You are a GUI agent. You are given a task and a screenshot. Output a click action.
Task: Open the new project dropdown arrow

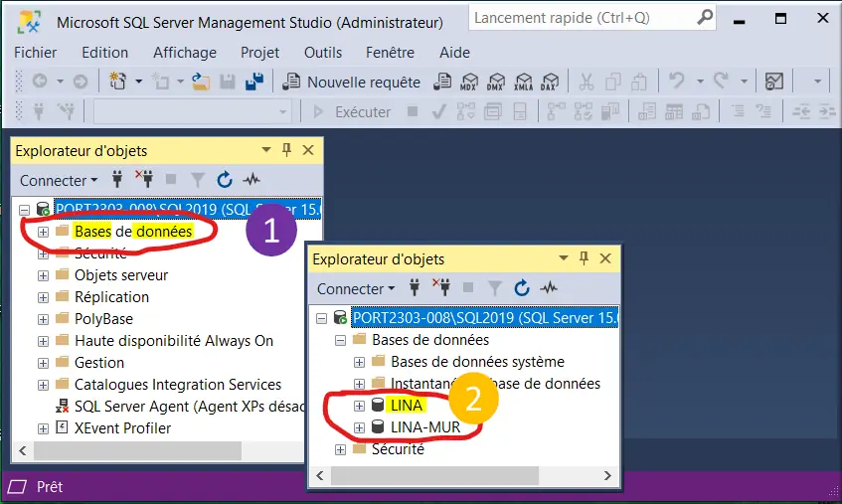138,82
